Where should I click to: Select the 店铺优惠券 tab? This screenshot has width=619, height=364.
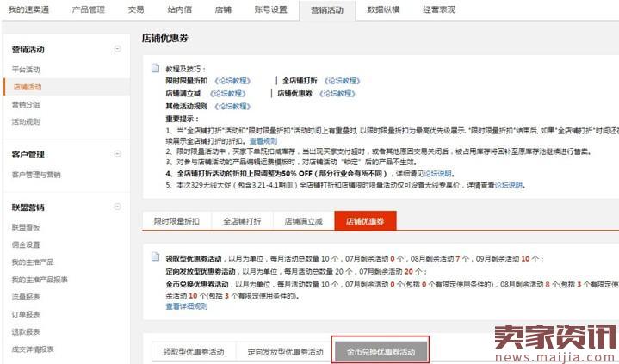(365, 220)
